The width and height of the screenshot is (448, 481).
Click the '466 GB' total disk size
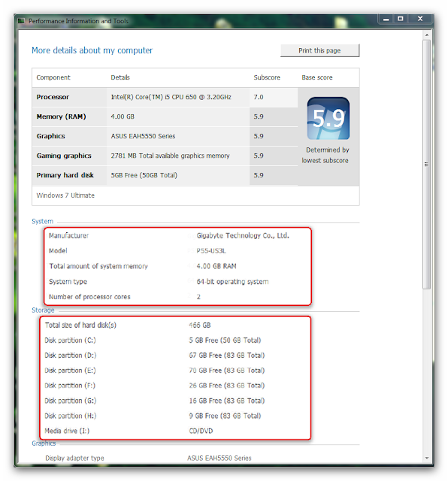pyautogui.click(x=200, y=325)
